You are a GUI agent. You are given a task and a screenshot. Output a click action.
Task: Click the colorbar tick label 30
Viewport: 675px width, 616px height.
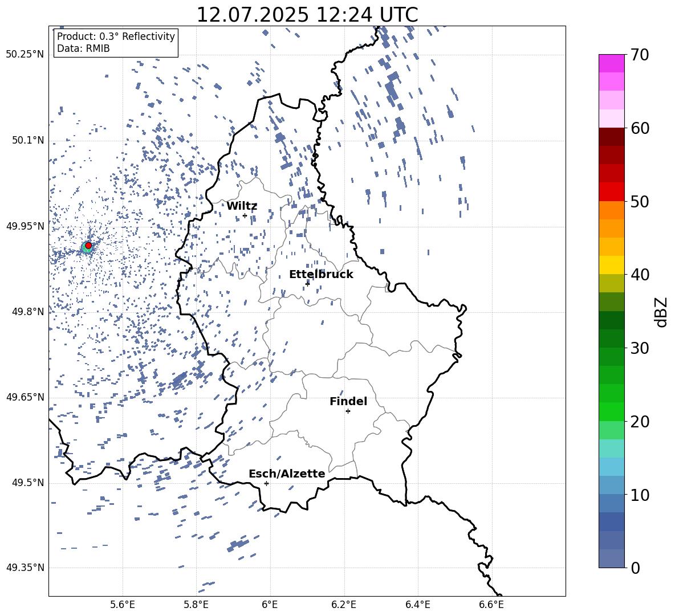pyautogui.click(x=640, y=348)
